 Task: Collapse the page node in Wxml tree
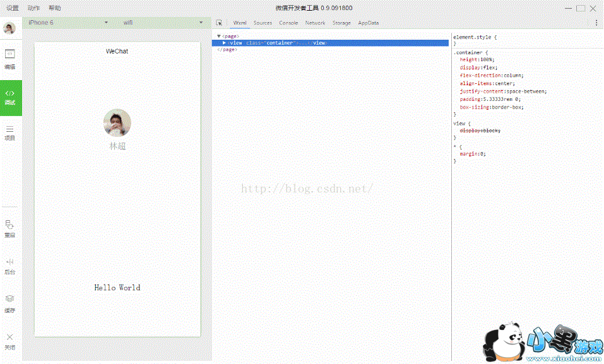[x=218, y=37]
